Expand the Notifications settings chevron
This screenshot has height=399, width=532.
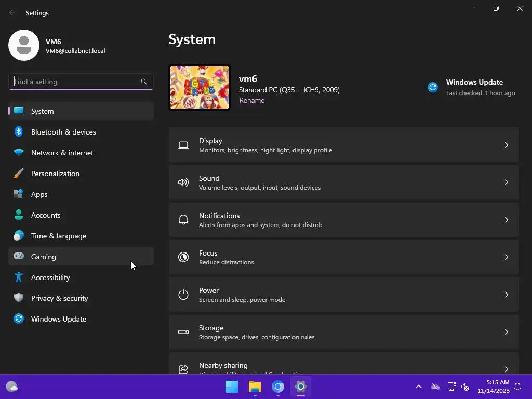tap(507, 220)
